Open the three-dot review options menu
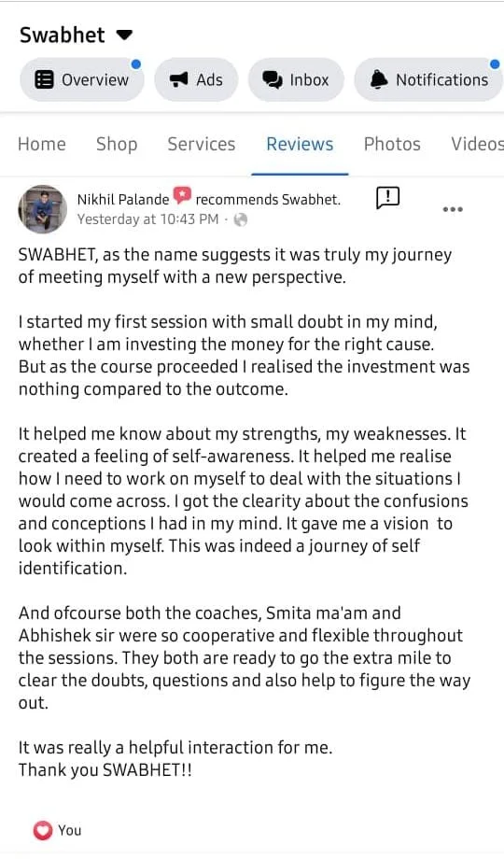Image resolution: width=504 pixels, height=859 pixels. (x=453, y=209)
